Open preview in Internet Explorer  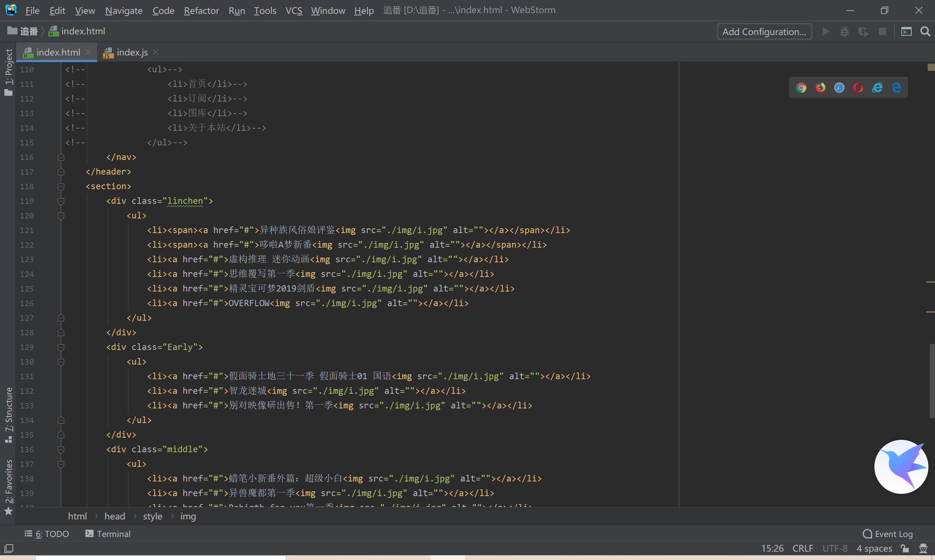pyautogui.click(x=877, y=88)
